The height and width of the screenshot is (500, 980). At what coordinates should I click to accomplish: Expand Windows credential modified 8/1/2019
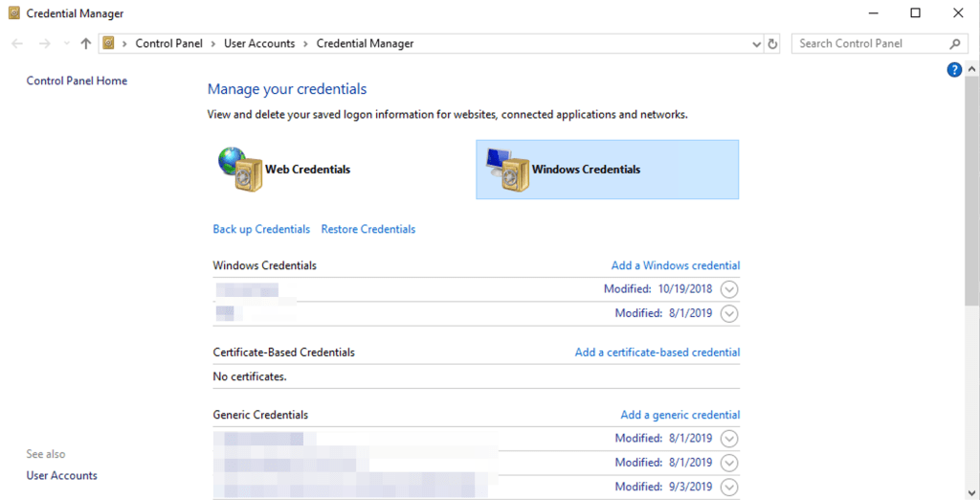point(729,313)
